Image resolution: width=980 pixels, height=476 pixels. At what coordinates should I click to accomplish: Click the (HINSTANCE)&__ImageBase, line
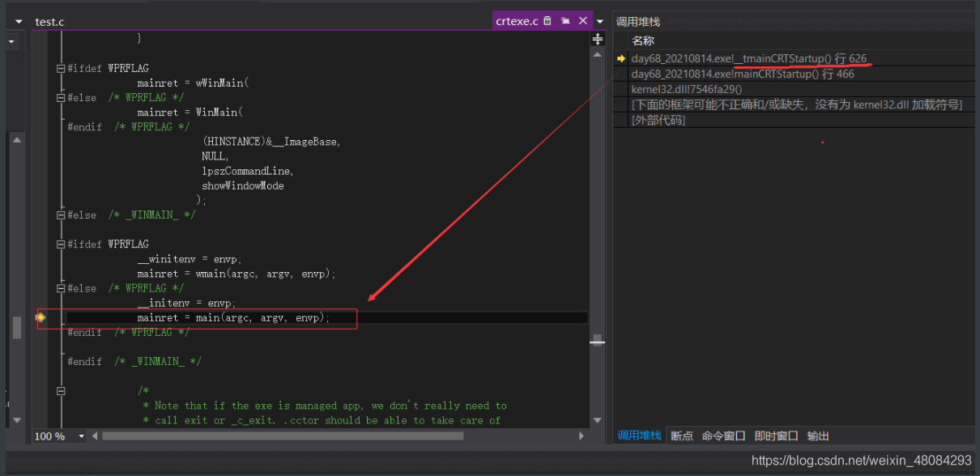click(x=271, y=142)
